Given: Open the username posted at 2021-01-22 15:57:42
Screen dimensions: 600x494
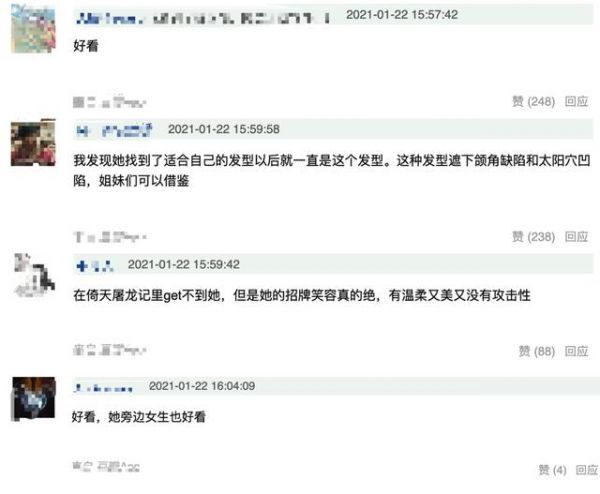Looking at the screenshot, I should coord(203,18).
